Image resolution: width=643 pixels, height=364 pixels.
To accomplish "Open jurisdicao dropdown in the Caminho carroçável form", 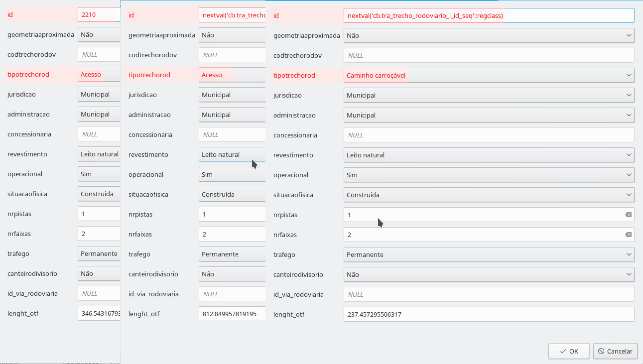I will [x=489, y=95].
